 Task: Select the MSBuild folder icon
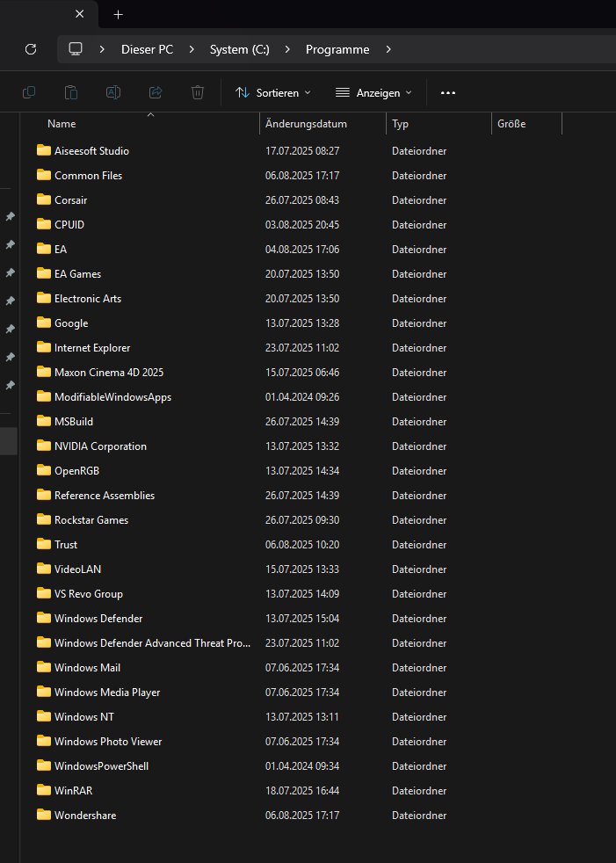click(44, 421)
